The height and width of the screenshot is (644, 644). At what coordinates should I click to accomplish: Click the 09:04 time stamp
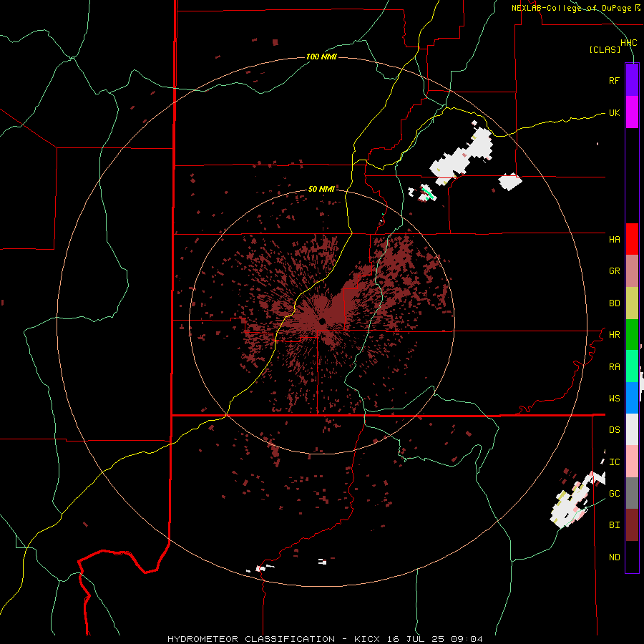click(467, 639)
